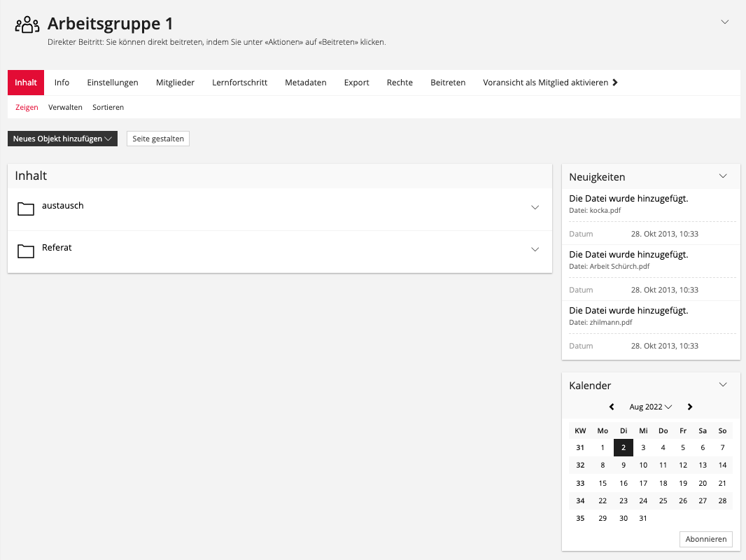Show more tabs with right arrow
Screen dimensions: 746x560
tap(615, 83)
